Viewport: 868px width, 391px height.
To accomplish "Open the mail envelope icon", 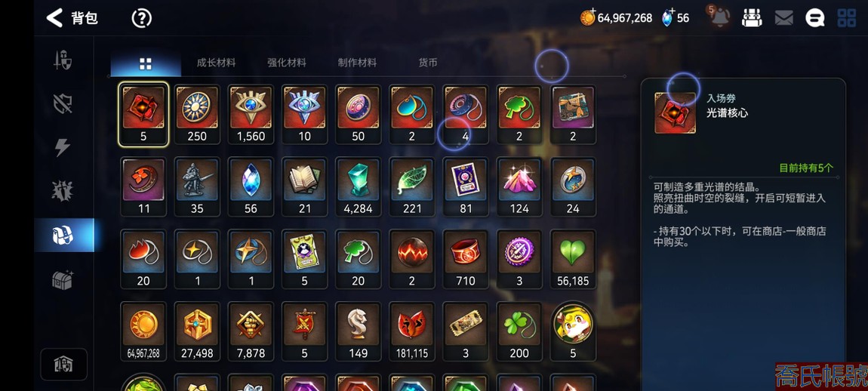I will (783, 18).
